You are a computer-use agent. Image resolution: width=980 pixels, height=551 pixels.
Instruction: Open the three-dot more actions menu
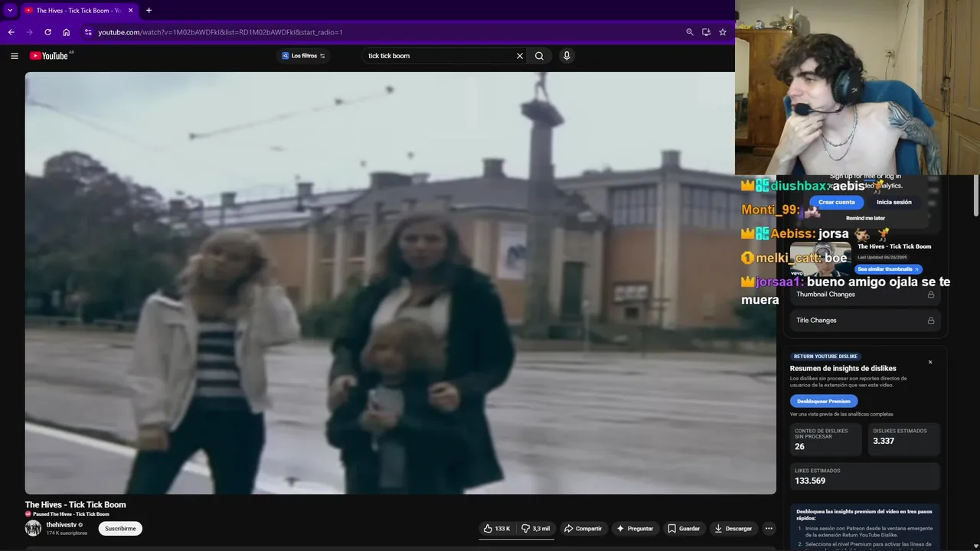click(x=769, y=528)
